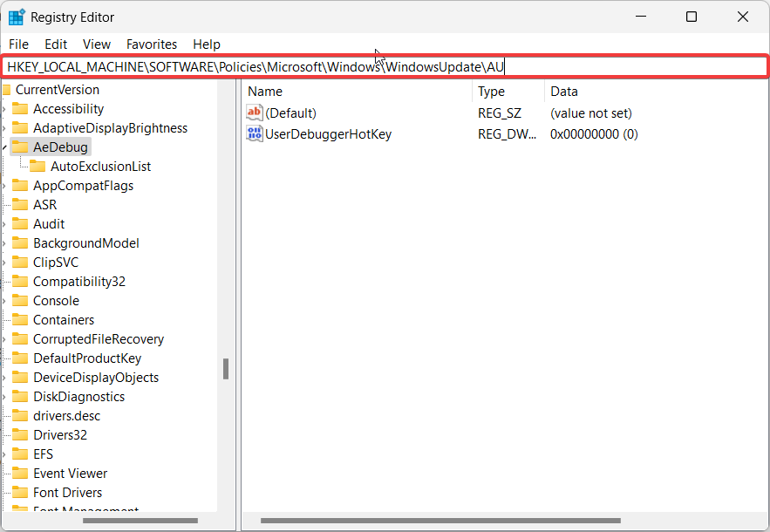Viewport: 770px width, 532px height.
Task: Select the drivers.desc key label
Action: pyautogui.click(x=67, y=415)
